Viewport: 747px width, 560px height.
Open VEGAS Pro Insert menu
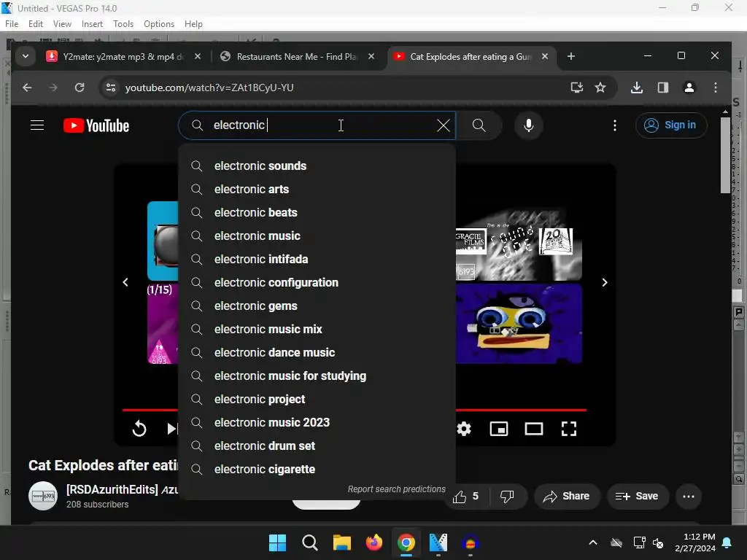point(92,24)
